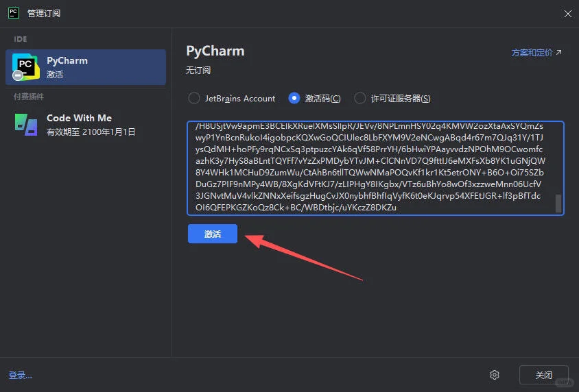Viewport: 579px width, 392px height.
Task: Click the PyCharm heading in right panel
Action: 215,51
